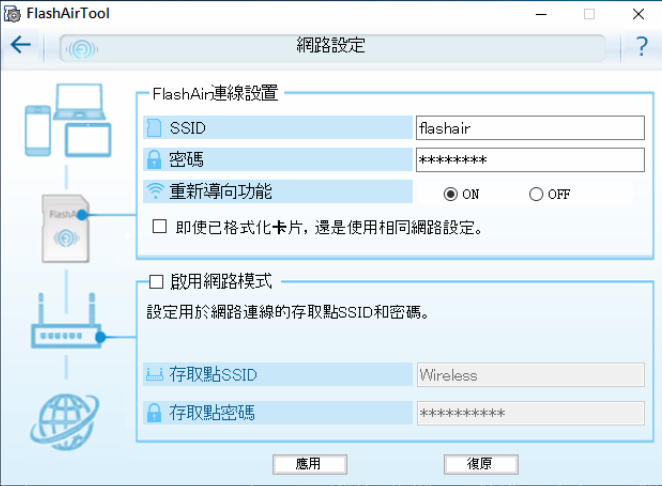The height and width of the screenshot is (486, 662).
Task: Click the 存取點SSID field showing Wireless
Action: pos(531,375)
